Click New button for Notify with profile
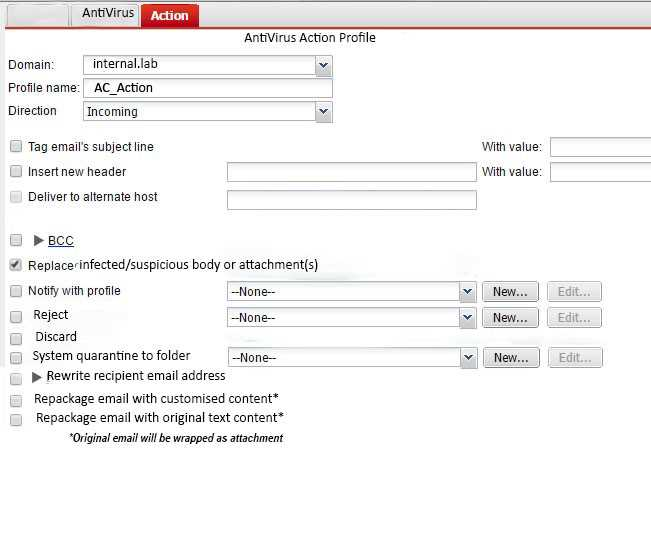 click(510, 292)
